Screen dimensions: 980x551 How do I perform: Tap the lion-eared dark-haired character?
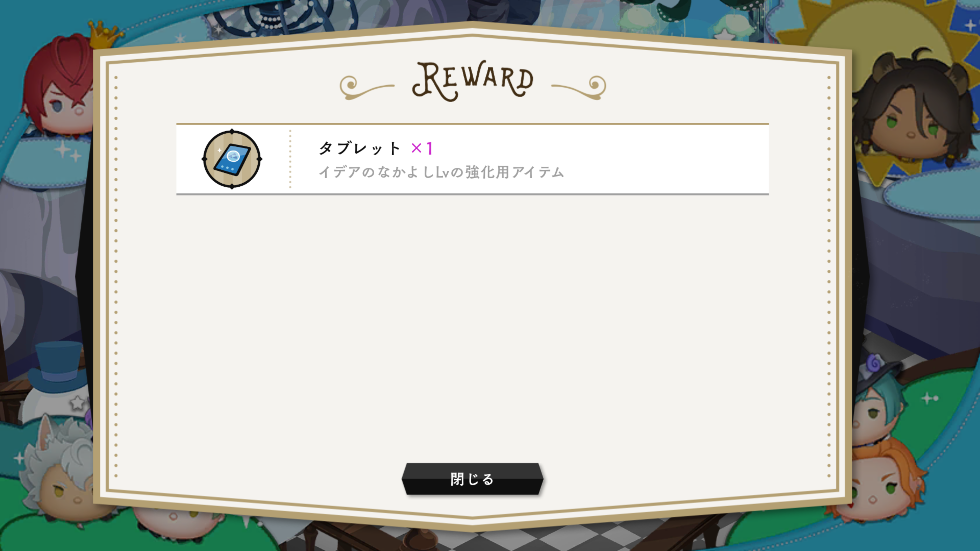point(913,110)
